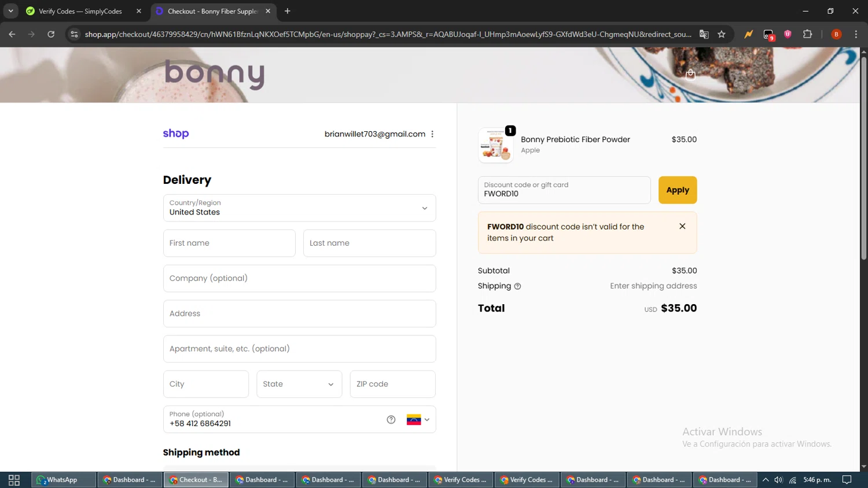Screen dimensions: 868x488
Task: Dismiss the FWORD10 invalid code message
Action: [x=682, y=226]
